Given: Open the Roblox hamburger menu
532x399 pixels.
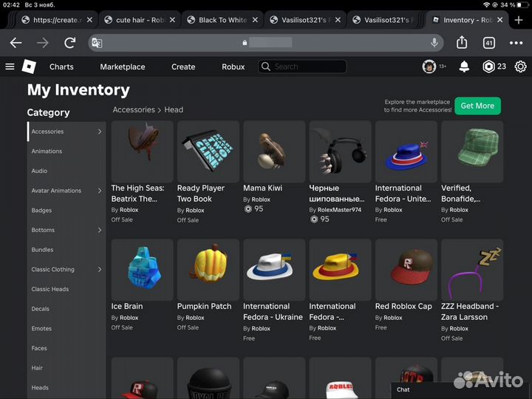Looking at the screenshot, I should point(10,66).
